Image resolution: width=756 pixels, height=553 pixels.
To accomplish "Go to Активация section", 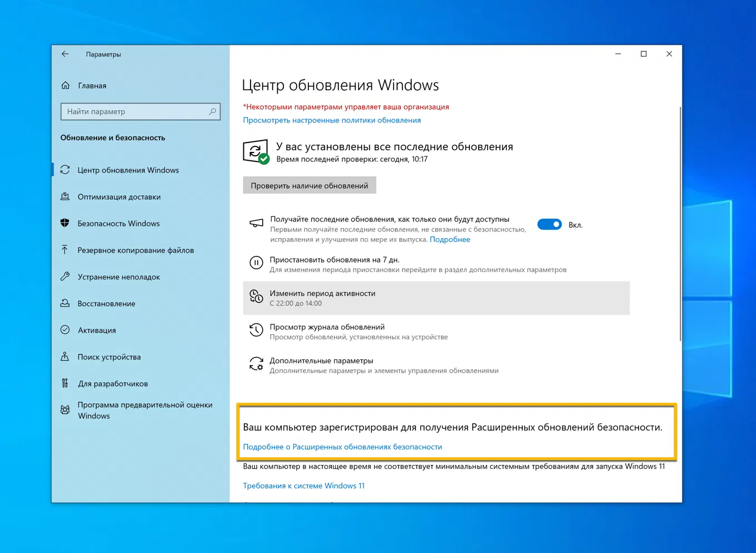I will point(97,330).
